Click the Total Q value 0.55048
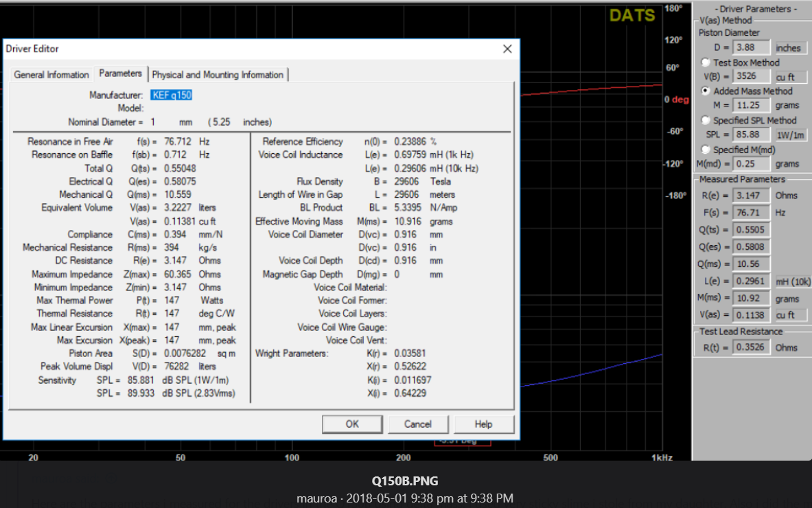Image resolution: width=812 pixels, height=508 pixels. tap(181, 168)
